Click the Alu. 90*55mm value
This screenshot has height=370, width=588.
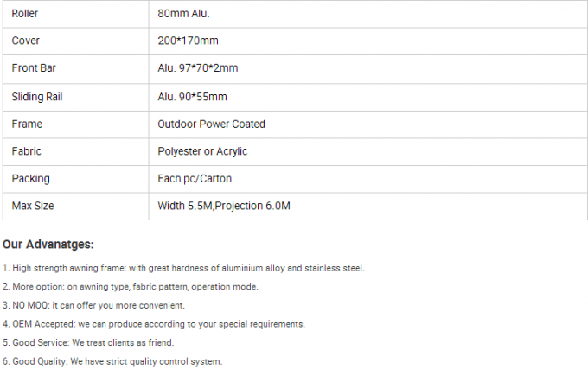(x=192, y=97)
